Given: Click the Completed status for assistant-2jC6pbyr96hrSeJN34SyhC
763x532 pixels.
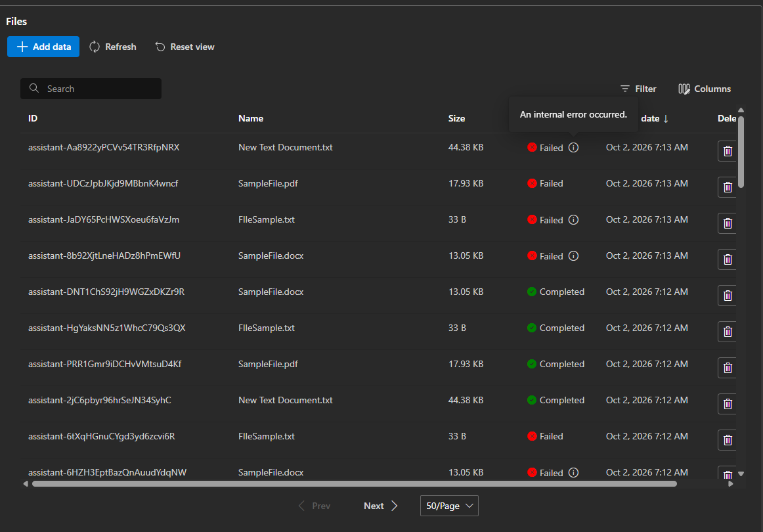Looking at the screenshot, I should pos(556,400).
